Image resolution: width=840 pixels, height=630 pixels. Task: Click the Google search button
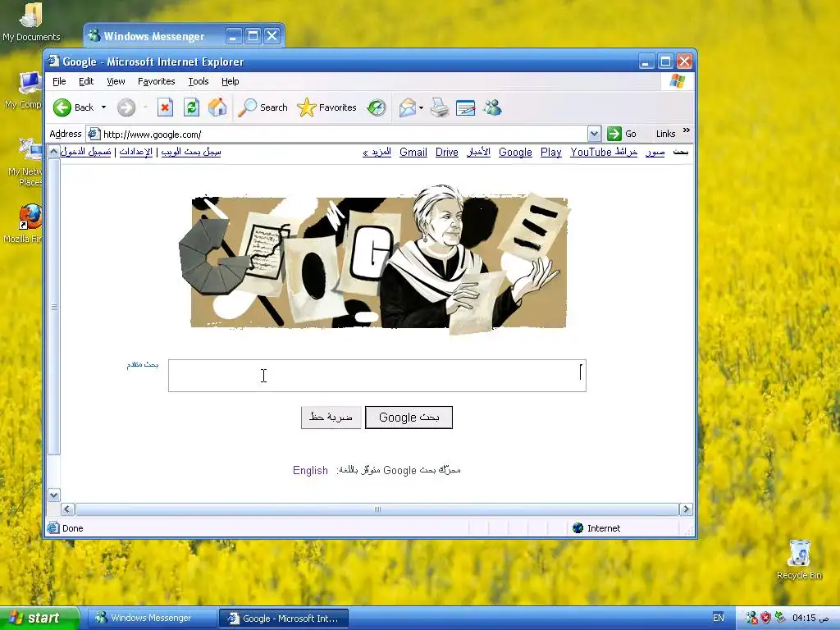(409, 418)
